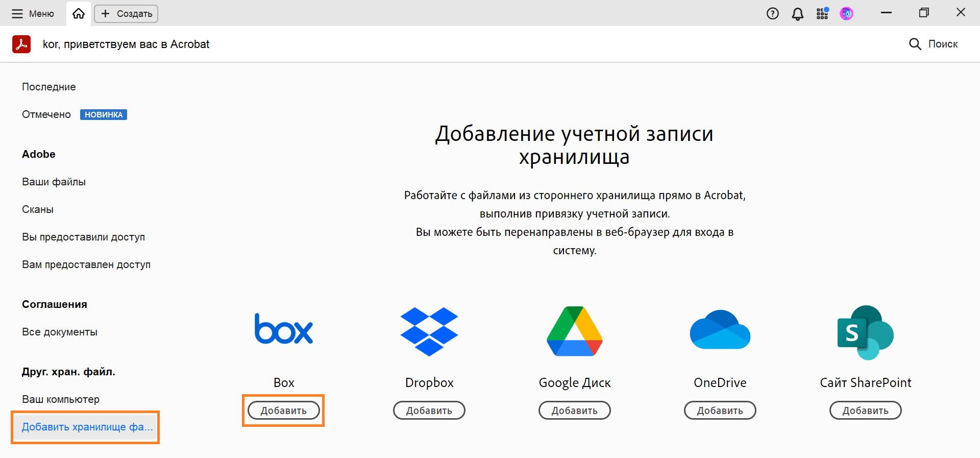Add Google Диск account with Добавить
Screen dimensions: 980x458
(x=575, y=411)
